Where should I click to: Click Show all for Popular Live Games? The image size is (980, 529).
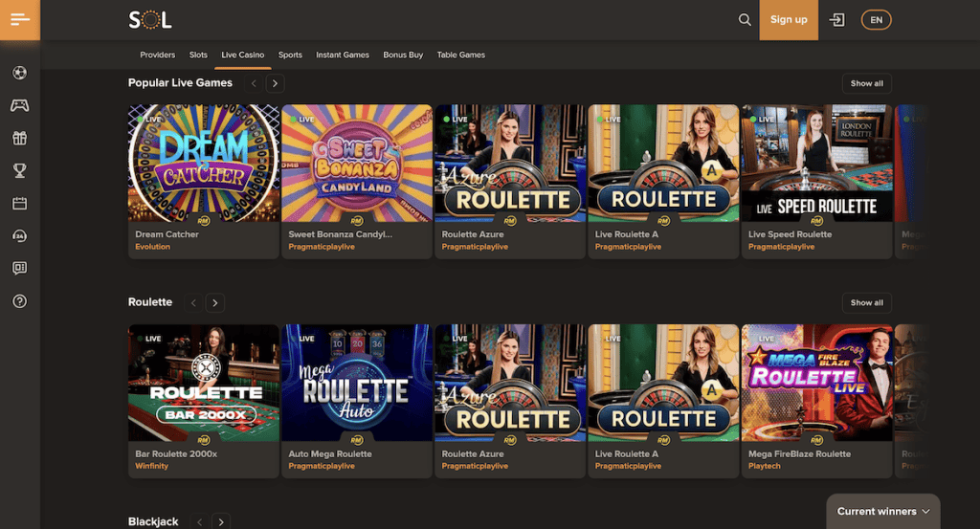[x=866, y=83]
